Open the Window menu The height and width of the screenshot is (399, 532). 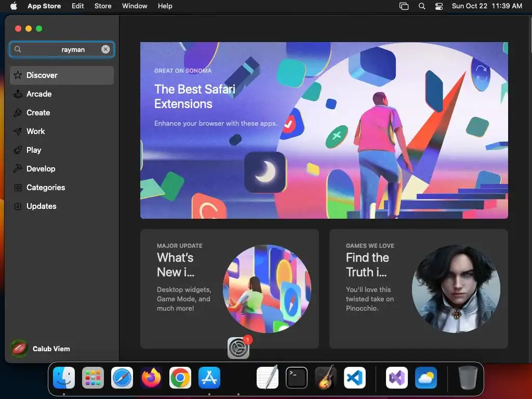point(135,6)
